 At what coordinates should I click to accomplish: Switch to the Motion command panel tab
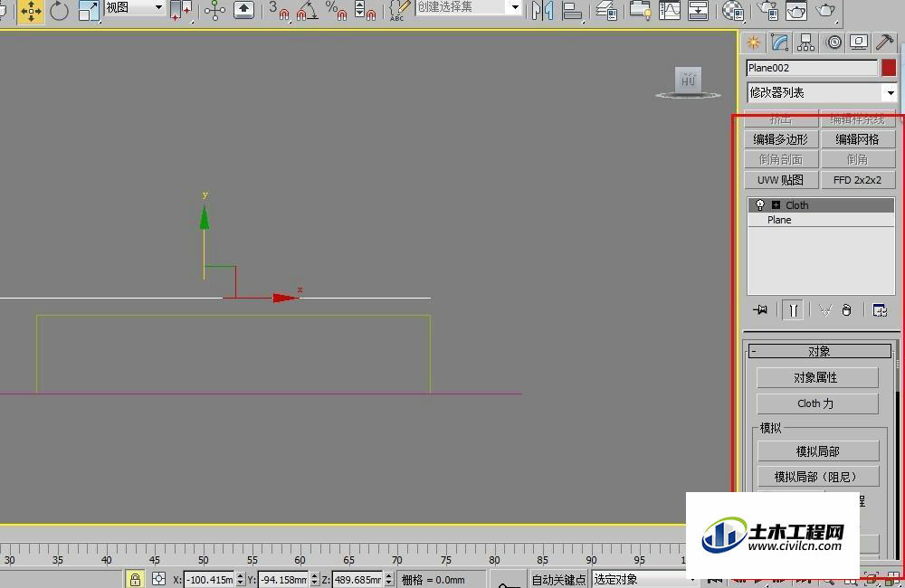(x=834, y=43)
